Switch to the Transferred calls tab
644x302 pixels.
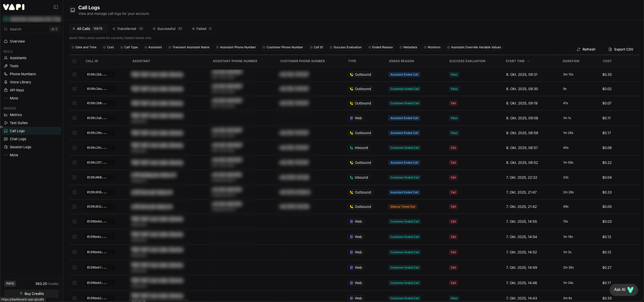[128, 29]
